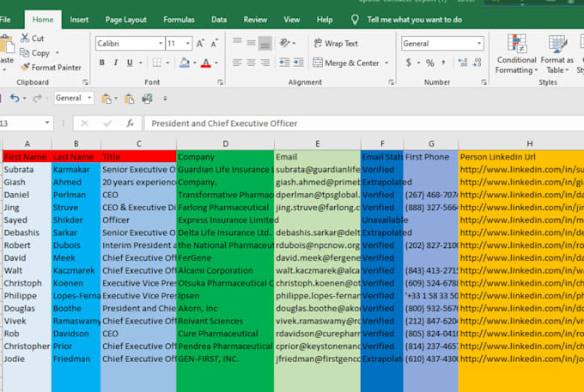Viewport: 584px width, 392px height.
Task: Expand the Font Color dropdown arrow
Action: coord(216,63)
